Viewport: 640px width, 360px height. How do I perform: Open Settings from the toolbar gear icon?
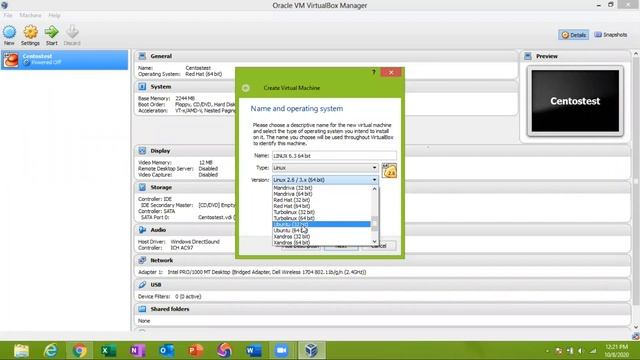[30, 32]
